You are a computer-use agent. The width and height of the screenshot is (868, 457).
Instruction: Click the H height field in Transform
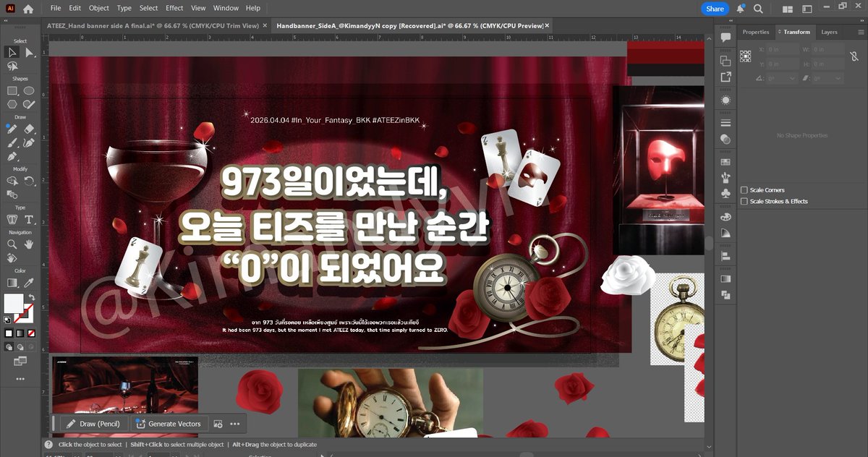[x=827, y=62]
